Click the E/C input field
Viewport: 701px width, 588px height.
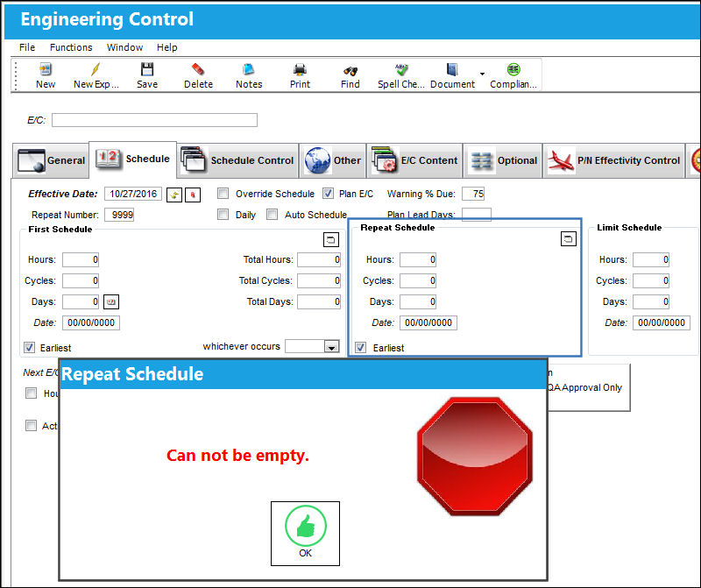tap(154, 120)
